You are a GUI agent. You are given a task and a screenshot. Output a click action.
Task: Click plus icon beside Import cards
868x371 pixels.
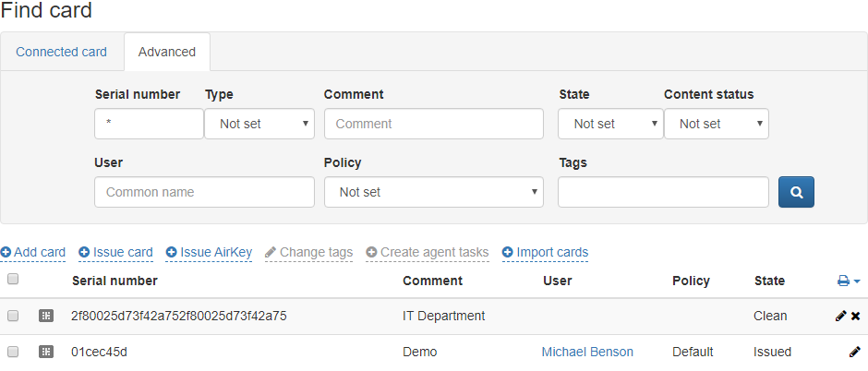pyautogui.click(x=507, y=252)
